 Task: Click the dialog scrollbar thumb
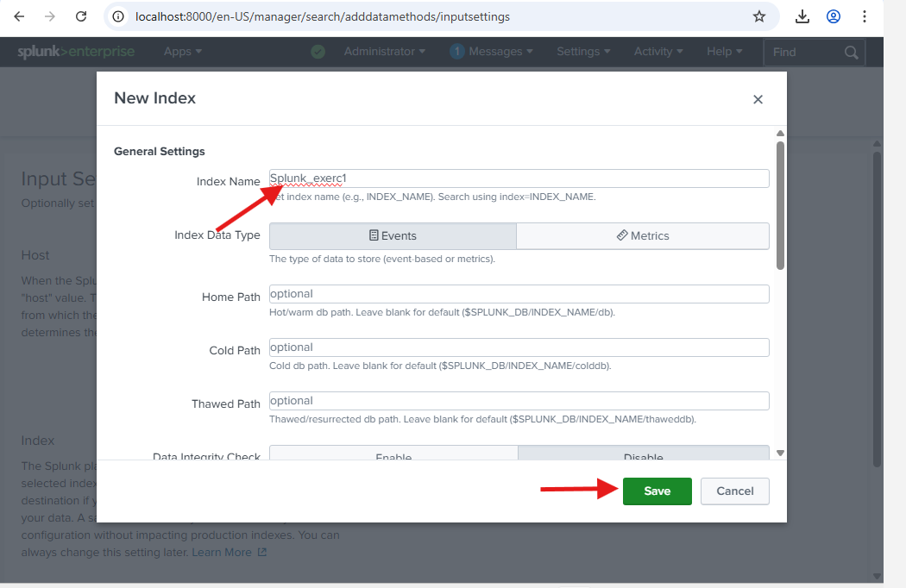780,205
